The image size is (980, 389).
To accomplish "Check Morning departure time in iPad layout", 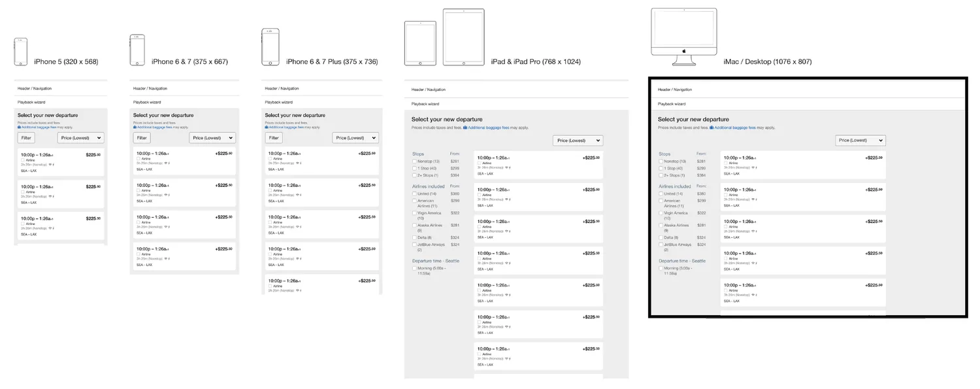I will (414, 269).
